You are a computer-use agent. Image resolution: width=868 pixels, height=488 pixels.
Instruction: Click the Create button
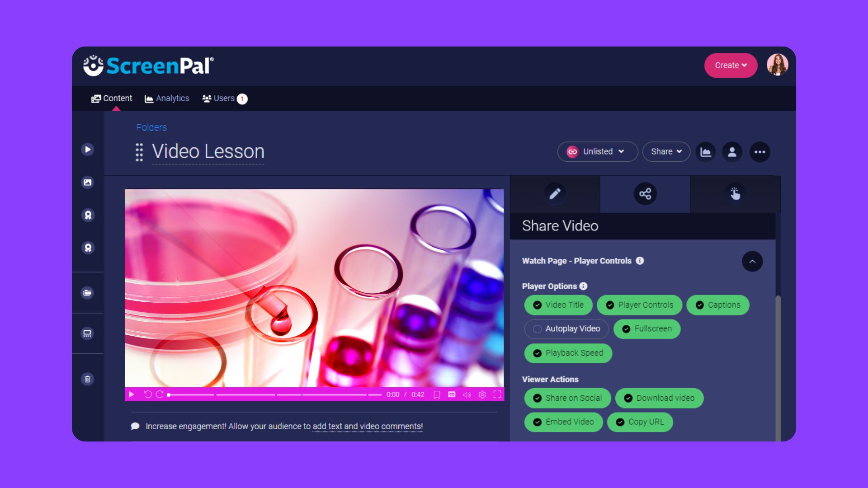pyautogui.click(x=730, y=65)
